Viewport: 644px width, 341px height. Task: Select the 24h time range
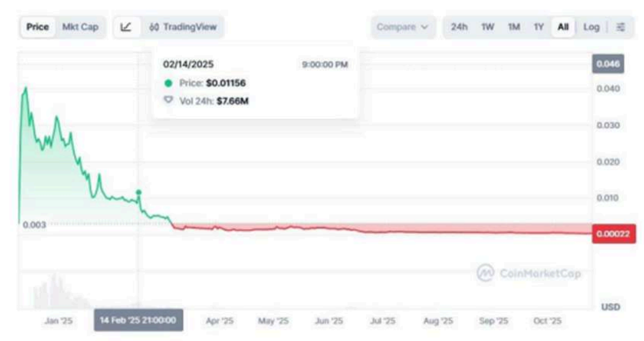(x=459, y=27)
